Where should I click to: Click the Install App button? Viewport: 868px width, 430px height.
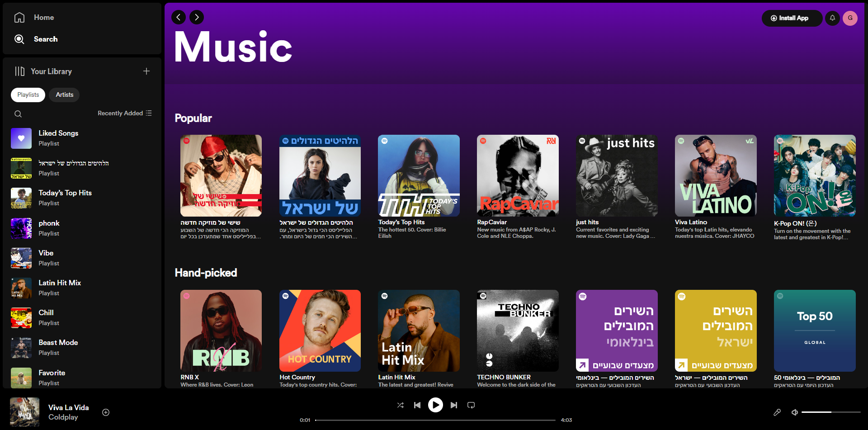pos(792,18)
